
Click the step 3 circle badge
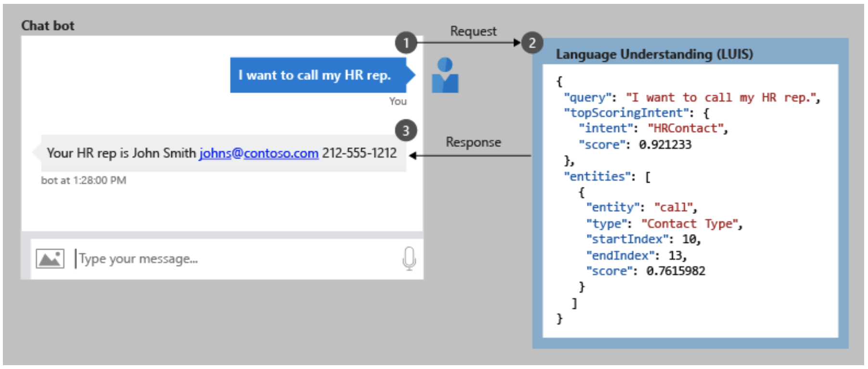point(406,131)
